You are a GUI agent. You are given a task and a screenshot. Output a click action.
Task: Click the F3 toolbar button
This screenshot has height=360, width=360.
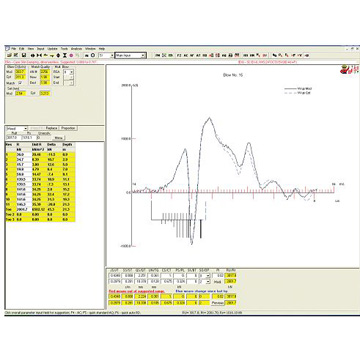click(x=179, y=55)
